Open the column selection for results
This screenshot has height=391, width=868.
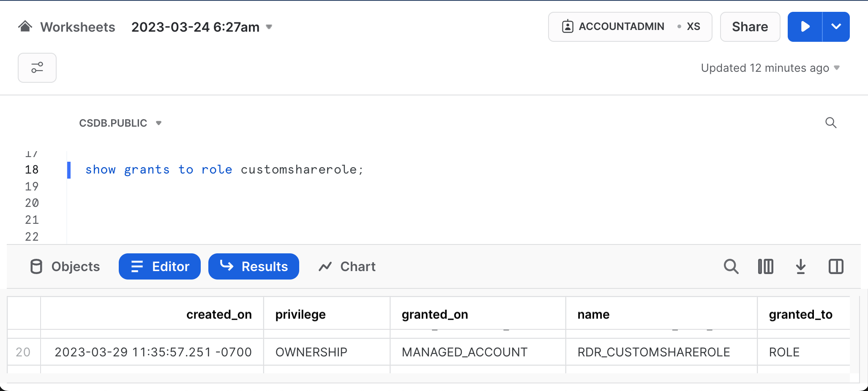(766, 266)
